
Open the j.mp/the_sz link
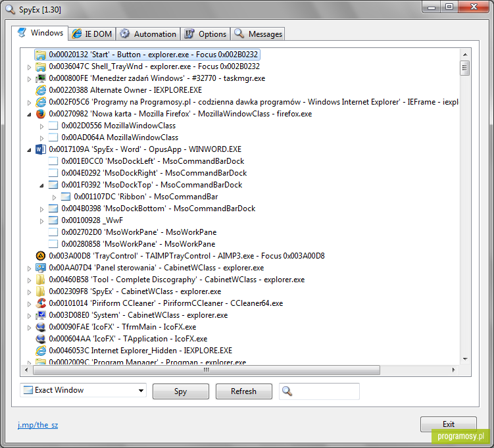(x=37, y=425)
